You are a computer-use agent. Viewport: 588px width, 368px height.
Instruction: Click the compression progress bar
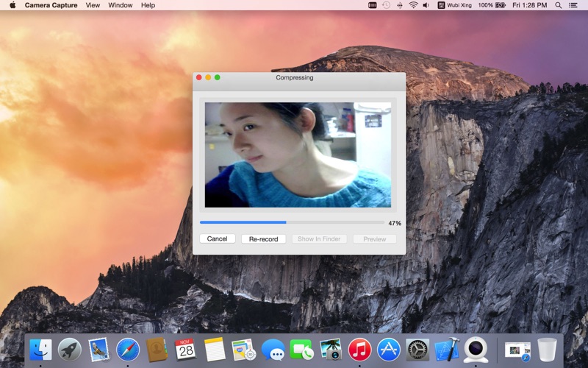click(292, 222)
